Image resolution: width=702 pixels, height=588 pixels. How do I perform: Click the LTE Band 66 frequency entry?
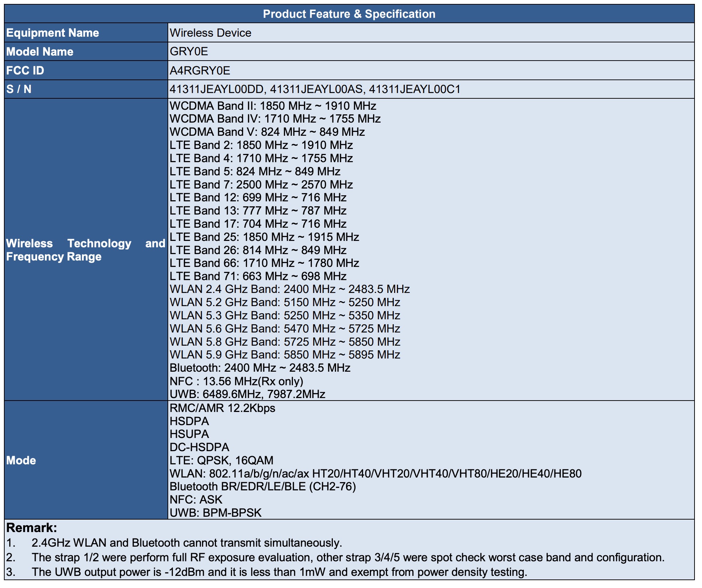tap(264, 263)
